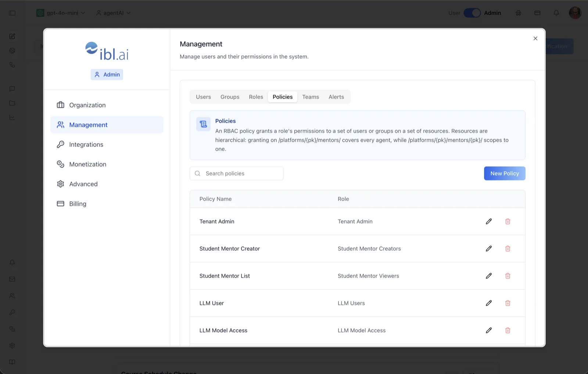
Task: Edit the LLM Model Access policy
Action: (489, 330)
